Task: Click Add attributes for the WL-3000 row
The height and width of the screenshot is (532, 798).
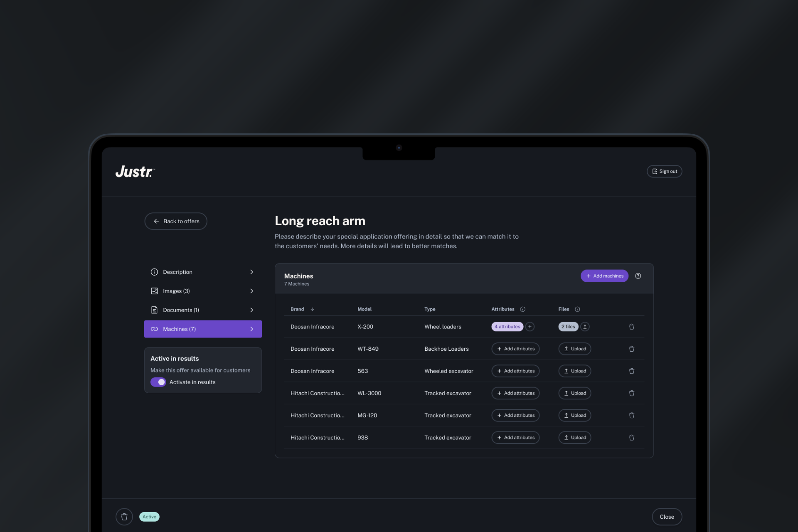Action: pos(515,393)
